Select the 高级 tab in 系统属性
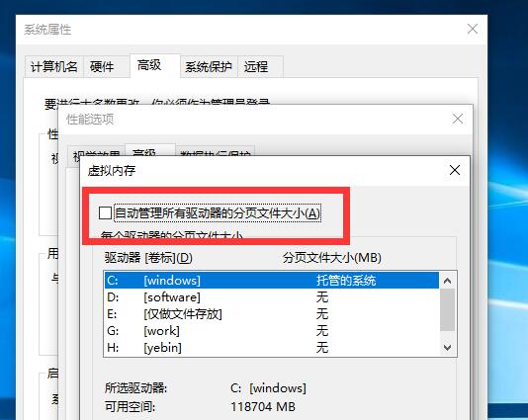This screenshot has width=528, height=420. (x=149, y=65)
